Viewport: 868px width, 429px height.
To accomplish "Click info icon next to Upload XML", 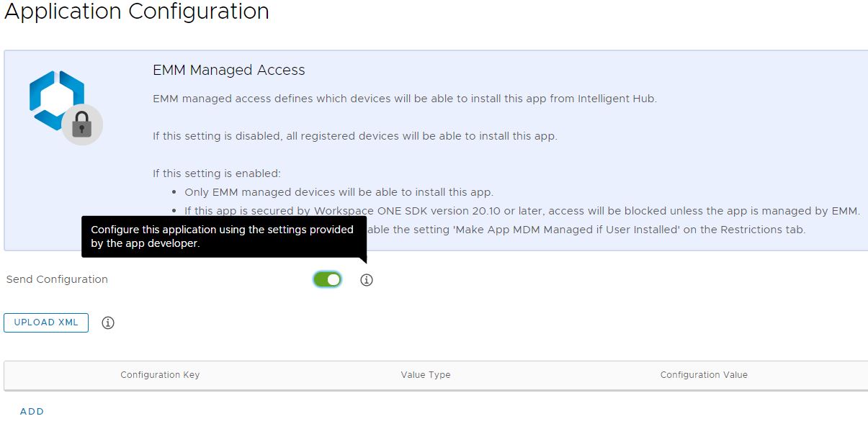I will tap(108, 323).
